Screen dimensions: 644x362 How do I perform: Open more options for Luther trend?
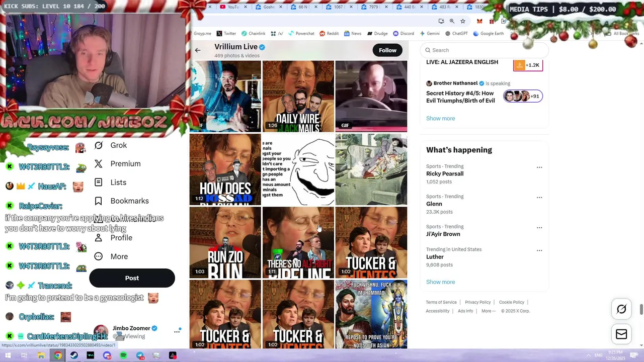(x=539, y=250)
